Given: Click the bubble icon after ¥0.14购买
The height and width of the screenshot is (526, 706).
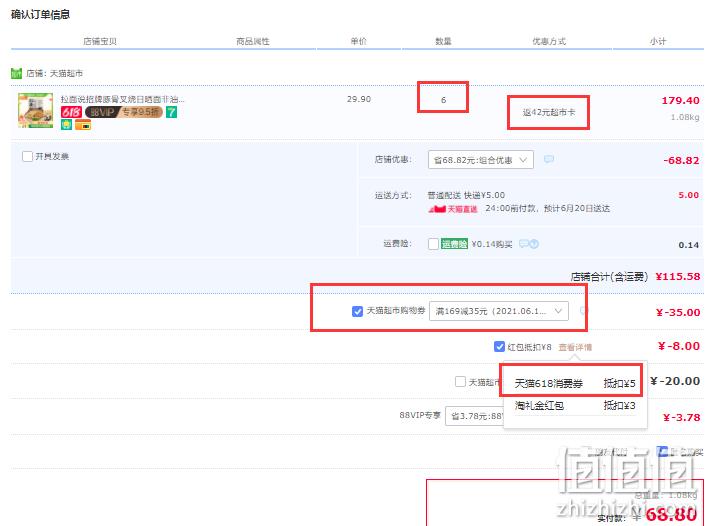Looking at the screenshot, I should coord(524,244).
